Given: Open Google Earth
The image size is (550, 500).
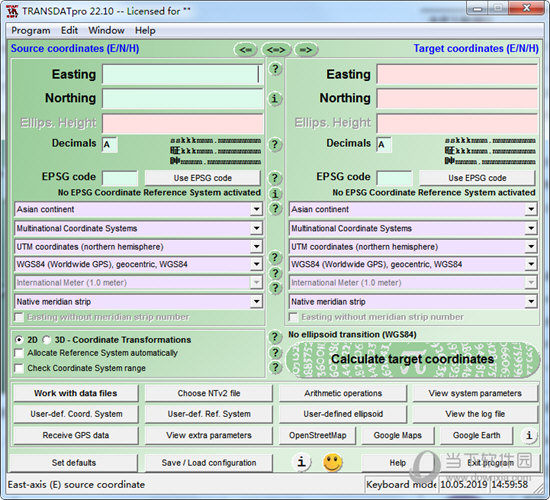Looking at the screenshot, I should tap(476, 435).
